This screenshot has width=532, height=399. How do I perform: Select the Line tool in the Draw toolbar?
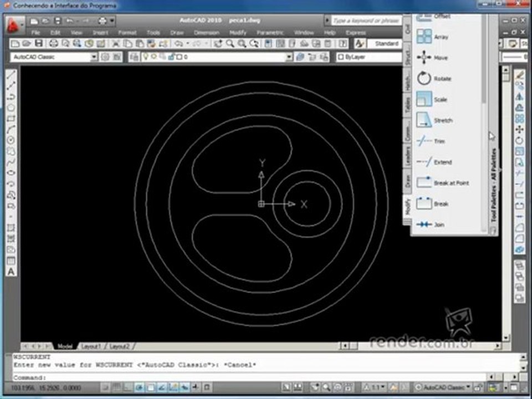click(11, 74)
